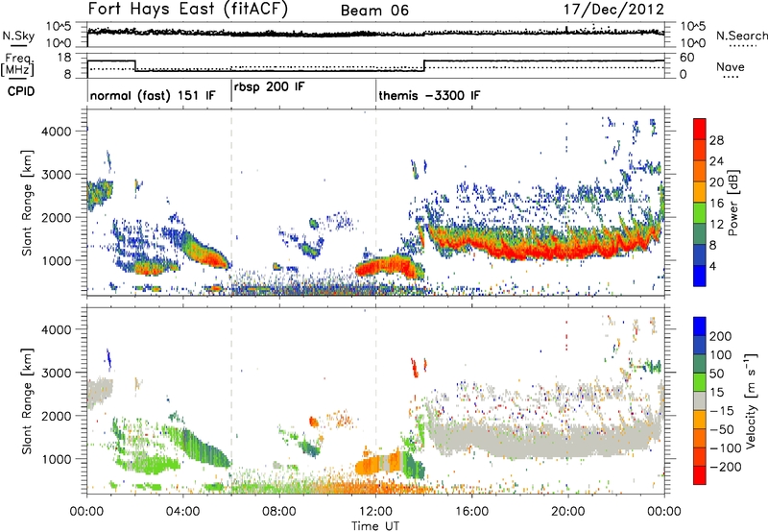The image size is (768, 532).
Task: Click the 'N.Search' legend label
Action: (x=741, y=36)
